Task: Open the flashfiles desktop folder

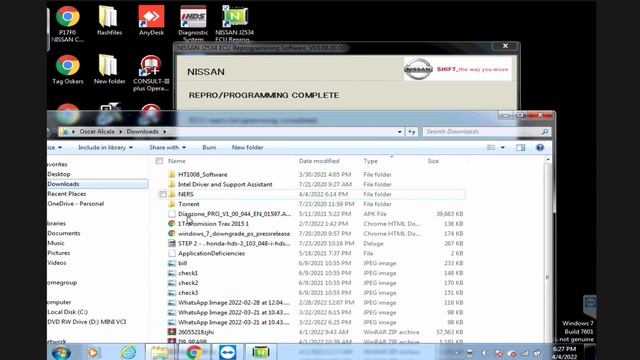Action: (109, 20)
